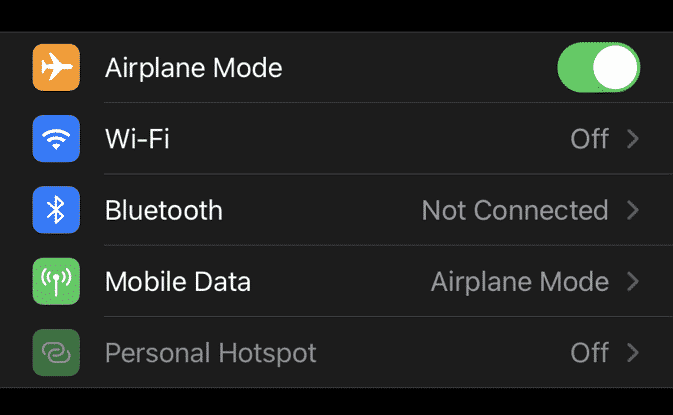Click the orange airplane icon

[56, 67]
